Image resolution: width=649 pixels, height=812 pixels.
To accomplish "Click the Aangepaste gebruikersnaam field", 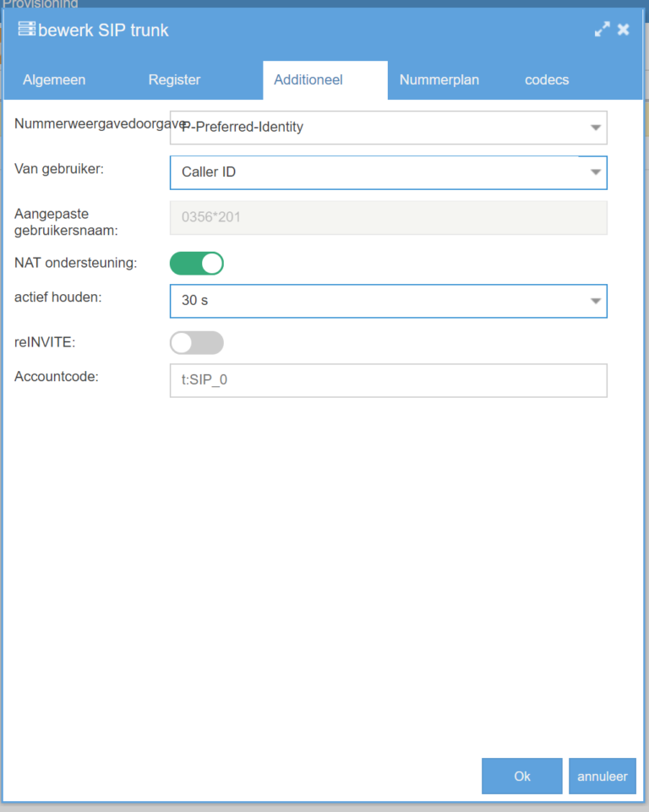I will point(388,217).
